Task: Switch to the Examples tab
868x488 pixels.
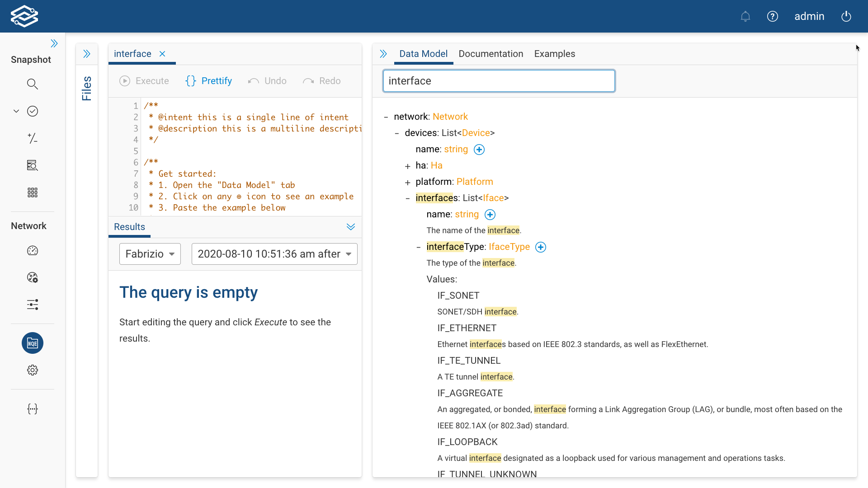Action: click(x=554, y=54)
